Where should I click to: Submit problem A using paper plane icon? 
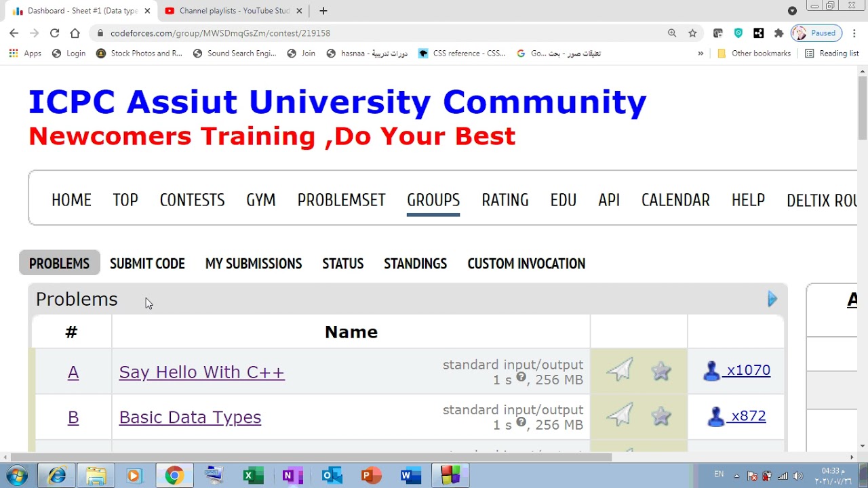(x=620, y=370)
